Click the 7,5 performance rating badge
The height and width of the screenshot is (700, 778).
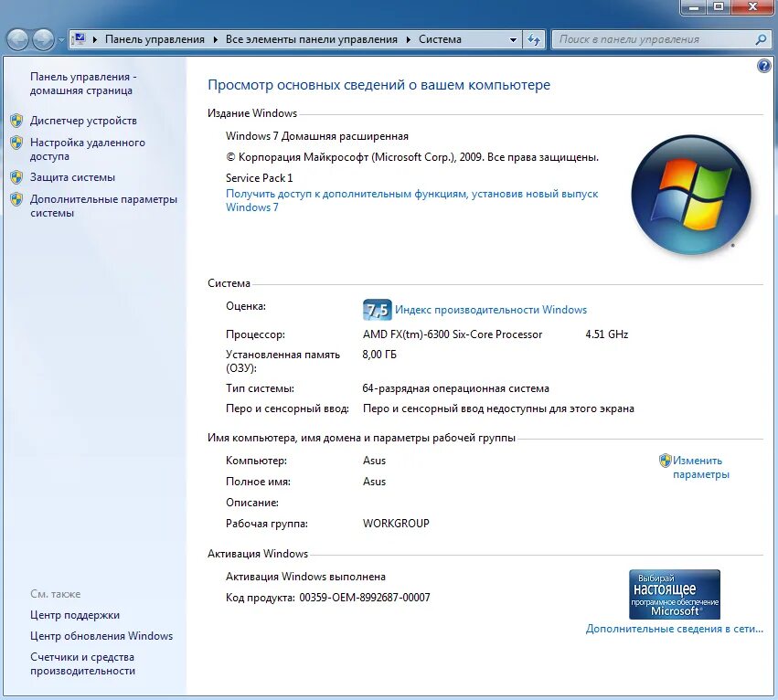[x=377, y=310]
